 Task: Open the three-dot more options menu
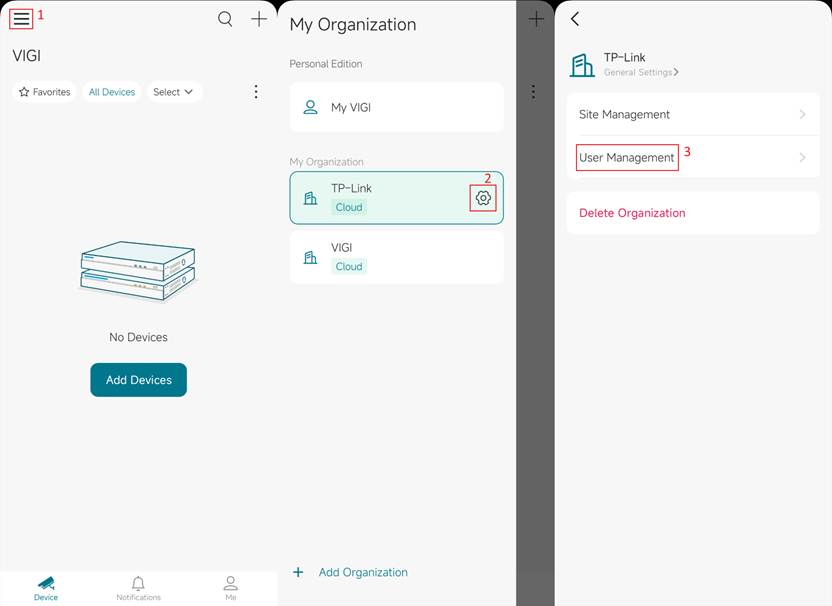click(256, 92)
